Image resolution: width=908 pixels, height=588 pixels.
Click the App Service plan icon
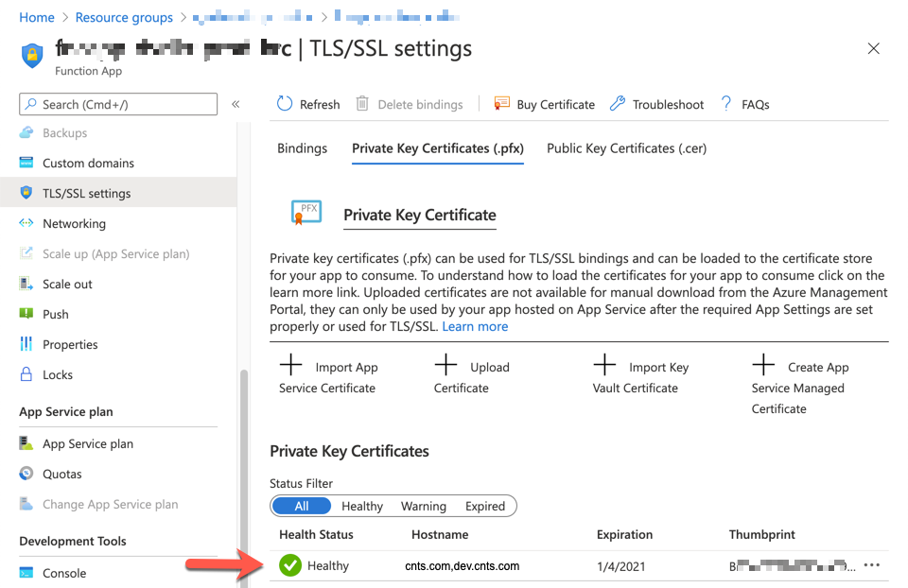pos(26,443)
